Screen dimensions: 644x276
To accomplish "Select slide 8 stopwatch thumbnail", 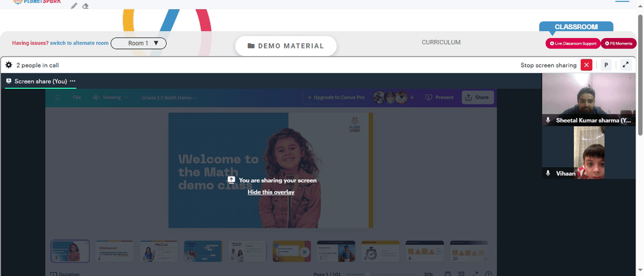I will tap(381, 251).
